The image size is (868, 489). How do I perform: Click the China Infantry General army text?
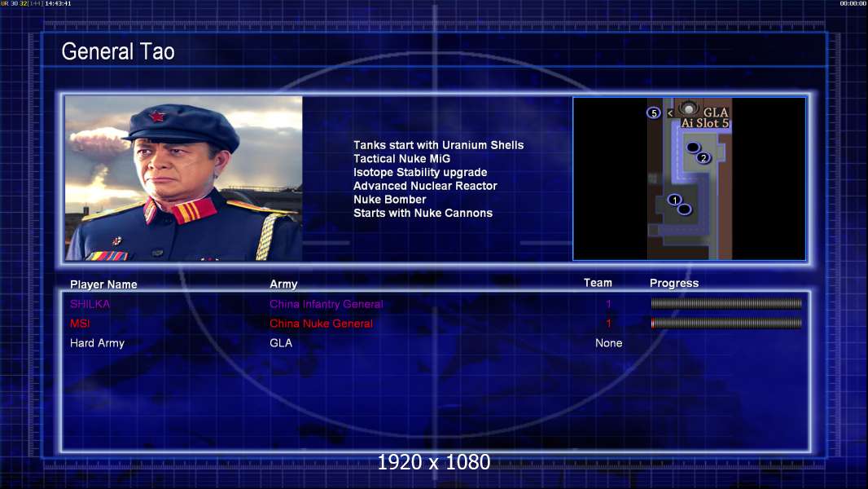pos(326,304)
